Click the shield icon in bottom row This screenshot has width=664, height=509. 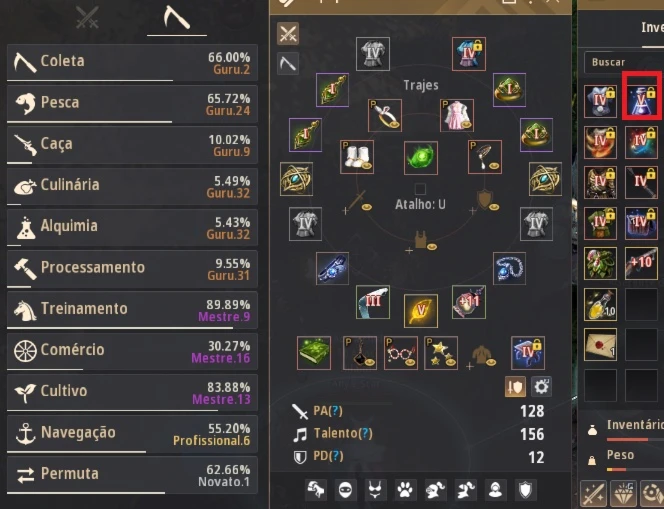(x=526, y=490)
